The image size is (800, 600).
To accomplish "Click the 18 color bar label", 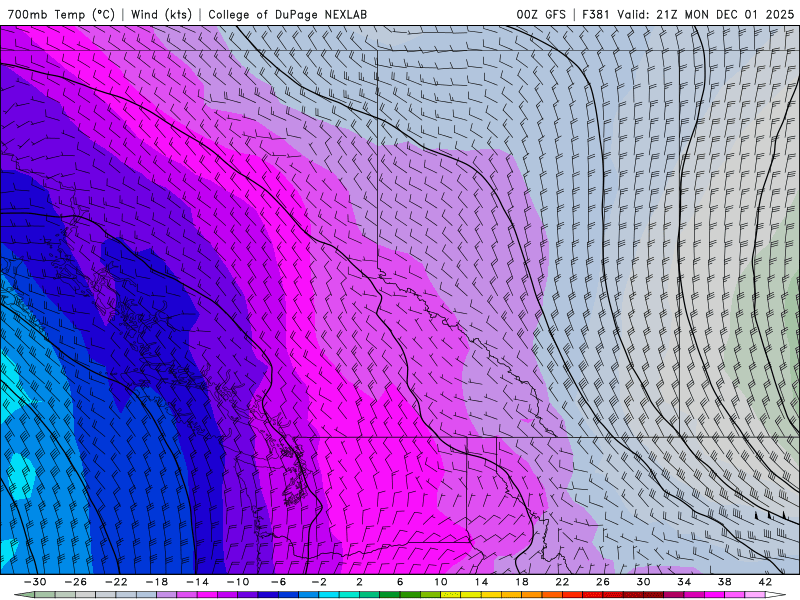I will pyautogui.click(x=521, y=582).
